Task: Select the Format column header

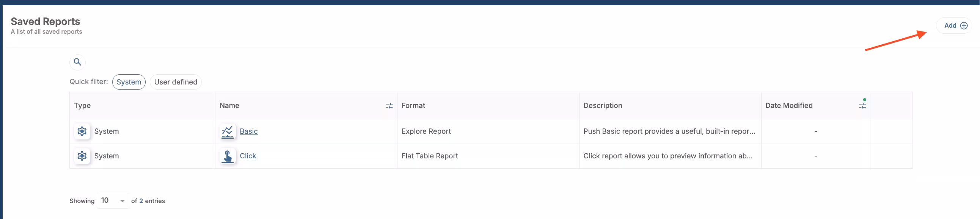Action: pyautogui.click(x=413, y=105)
